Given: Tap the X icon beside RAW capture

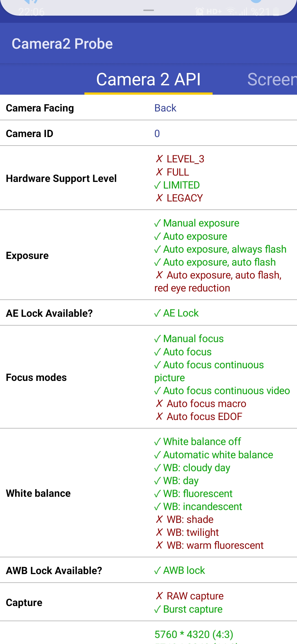Looking at the screenshot, I should (x=159, y=596).
